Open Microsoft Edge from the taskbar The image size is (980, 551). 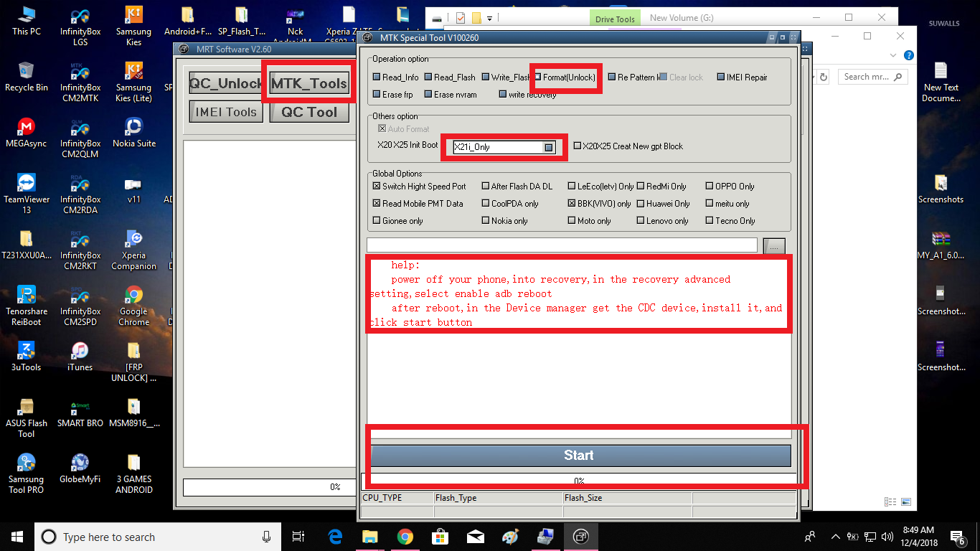335,536
